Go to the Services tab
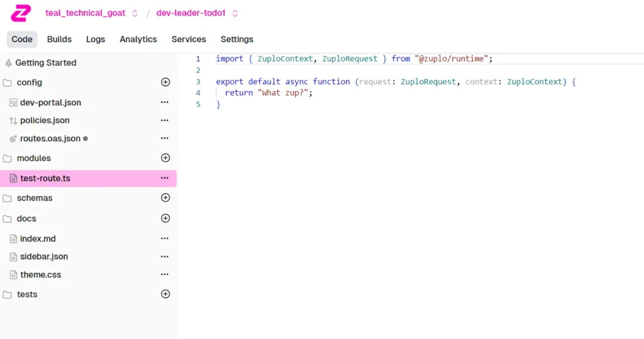 pos(189,39)
